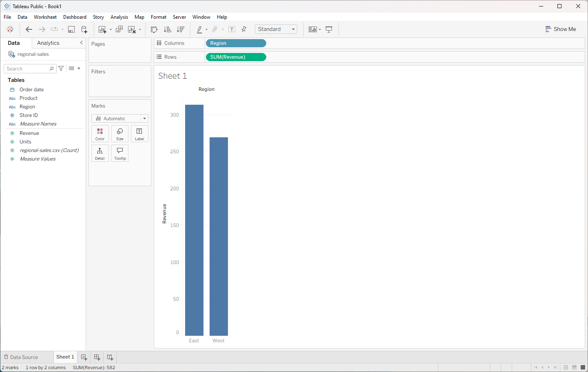Screen dimensions: 588x372
Task: Click New Story tab icon at bottom
Action: click(x=110, y=357)
